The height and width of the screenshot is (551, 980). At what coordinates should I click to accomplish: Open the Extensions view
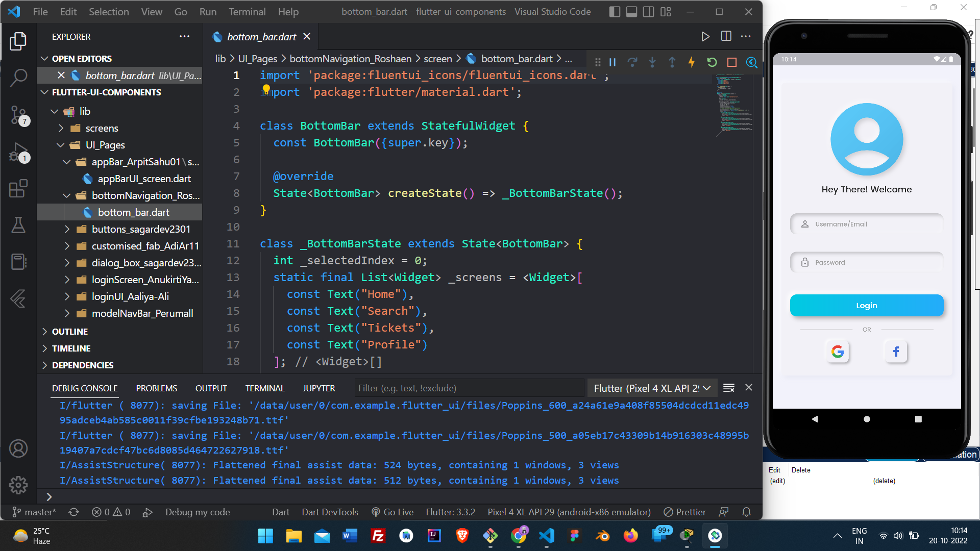pos(18,189)
